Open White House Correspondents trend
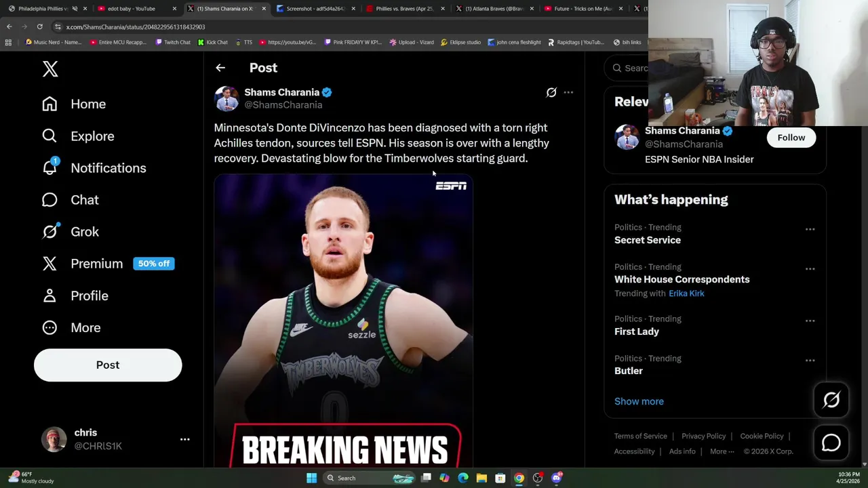The image size is (868, 488). [682, 279]
